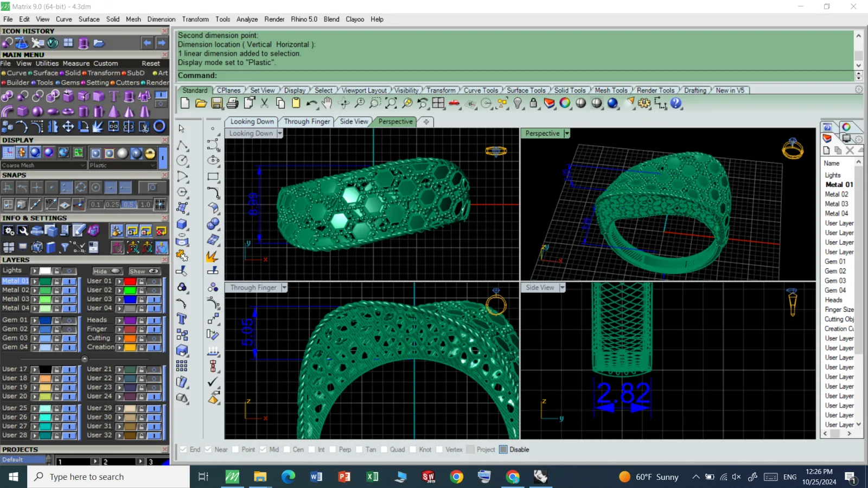Select the Cut scissors icon
Screen dimensions: 868x488
pos(265,103)
